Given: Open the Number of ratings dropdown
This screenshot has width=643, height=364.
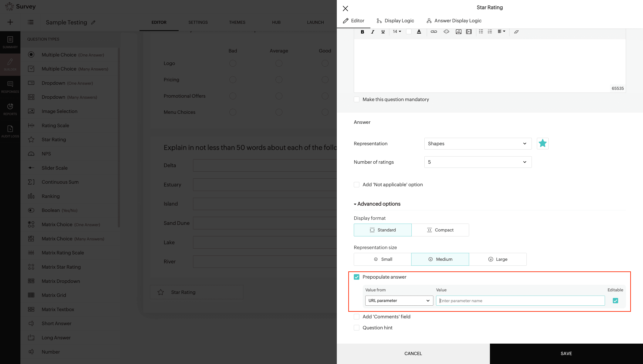Looking at the screenshot, I should (478, 162).
